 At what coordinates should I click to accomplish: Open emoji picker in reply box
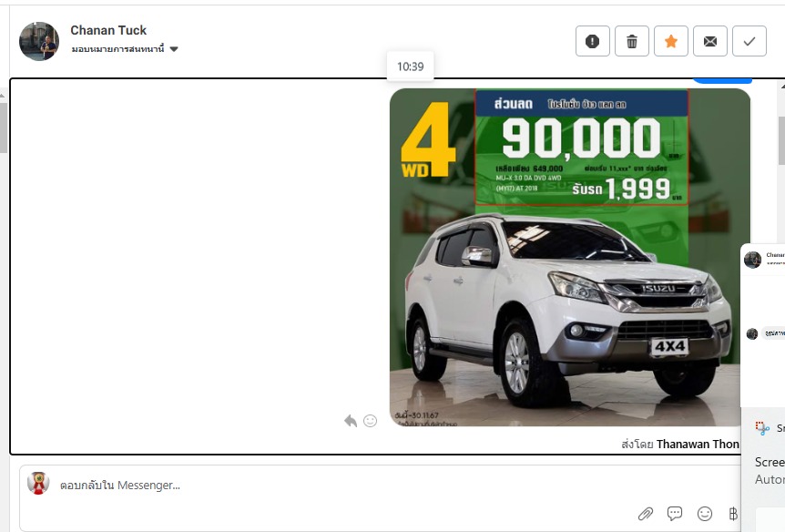coord(704,514)
